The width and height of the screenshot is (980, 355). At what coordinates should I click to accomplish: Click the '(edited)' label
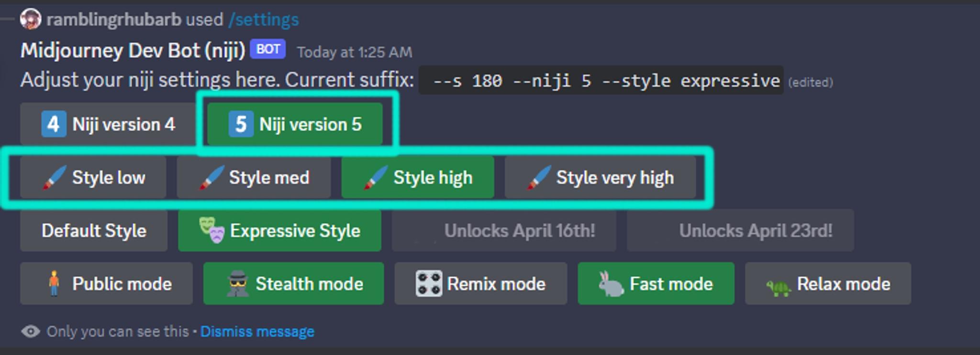coord(811,82)
